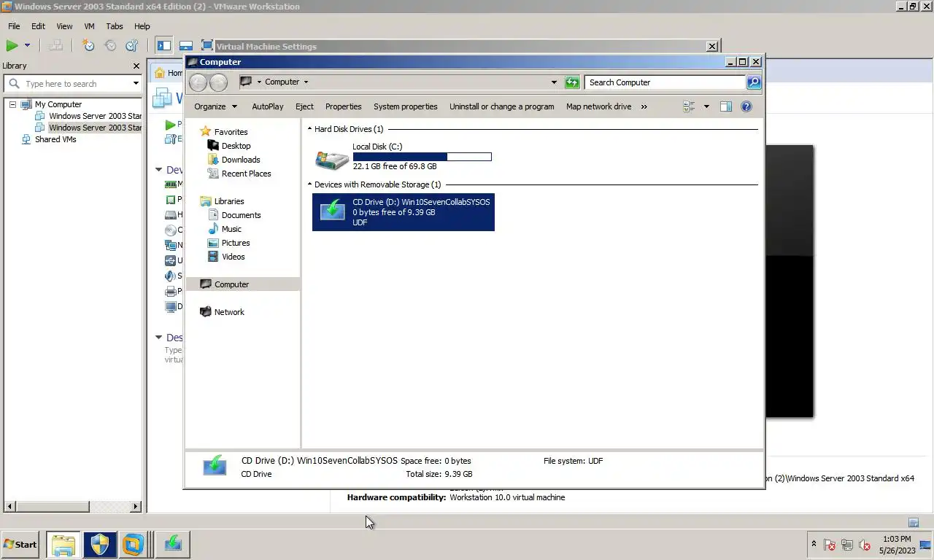
Task: Open the snapshot manager wrench icon
Action: click(x=132, y=45)
